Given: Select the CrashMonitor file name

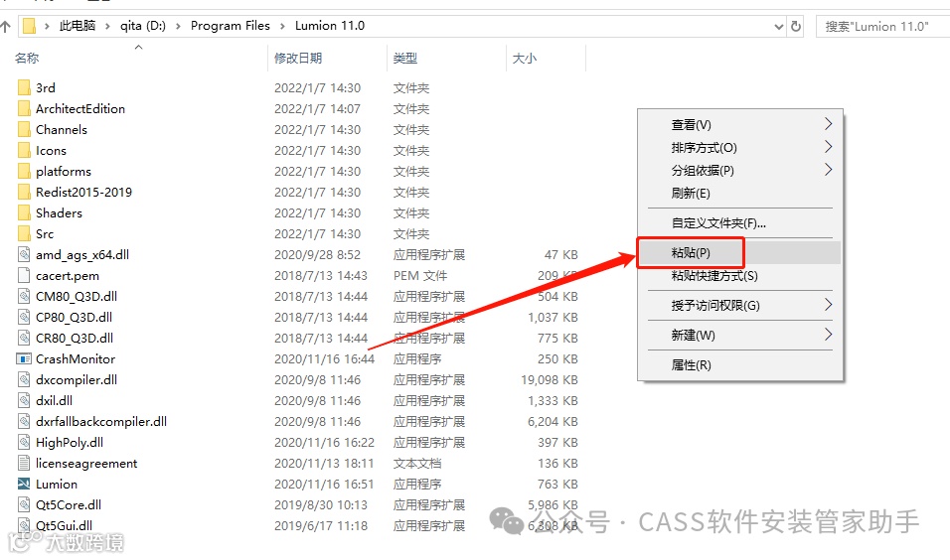Looking at the screenshot, I should pyautogui.click(x=76, y=359).
